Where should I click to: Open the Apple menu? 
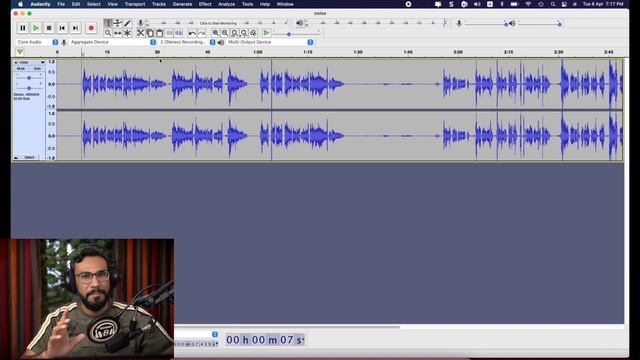20,4
